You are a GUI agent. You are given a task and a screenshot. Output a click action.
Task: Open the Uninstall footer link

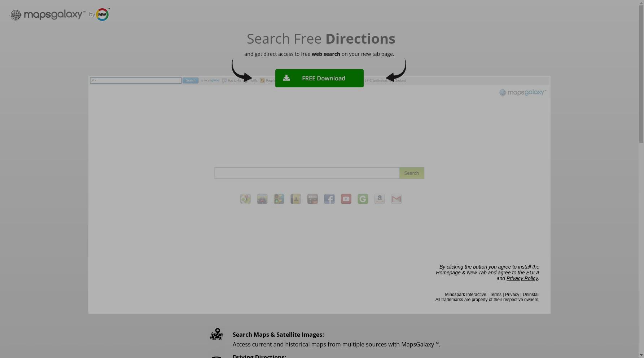tap(531, 295)
